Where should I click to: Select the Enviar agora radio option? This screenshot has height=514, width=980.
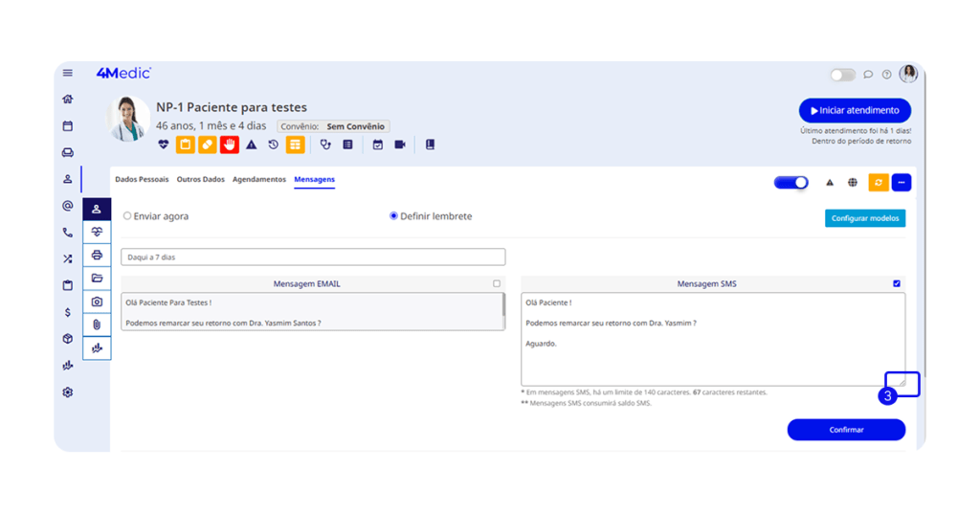click(127, 216)
